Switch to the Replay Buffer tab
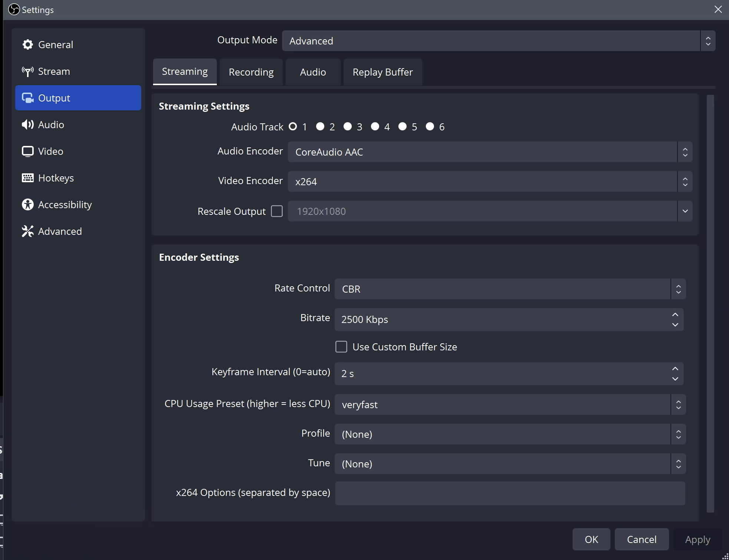This screenshot has width=729, height=560. pos(382,72)
